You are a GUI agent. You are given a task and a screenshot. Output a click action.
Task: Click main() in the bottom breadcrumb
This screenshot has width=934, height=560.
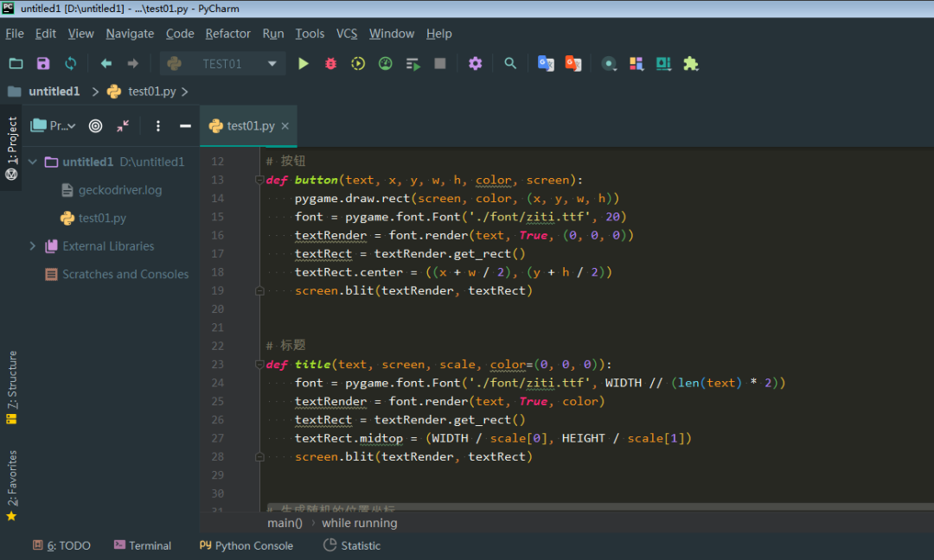coord(285,523)
